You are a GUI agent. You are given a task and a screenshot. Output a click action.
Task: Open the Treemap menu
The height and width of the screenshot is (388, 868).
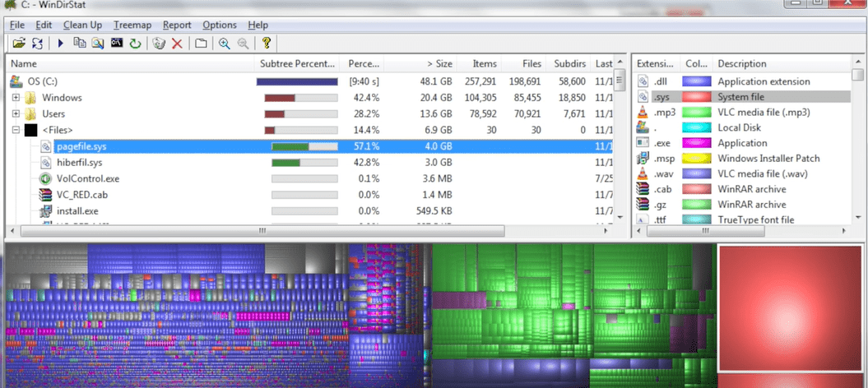pos(132,25)
